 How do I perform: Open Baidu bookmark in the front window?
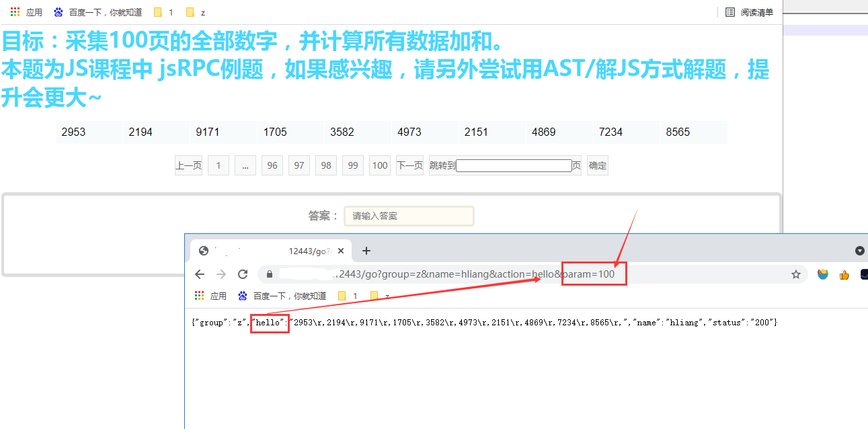point(282,296)
